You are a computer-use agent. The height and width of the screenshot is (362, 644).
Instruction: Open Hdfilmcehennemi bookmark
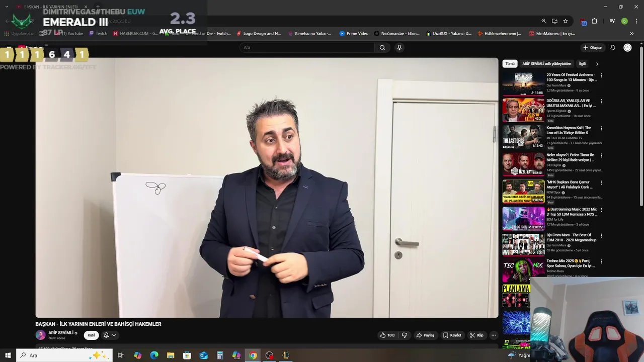(x=500, y=34)
